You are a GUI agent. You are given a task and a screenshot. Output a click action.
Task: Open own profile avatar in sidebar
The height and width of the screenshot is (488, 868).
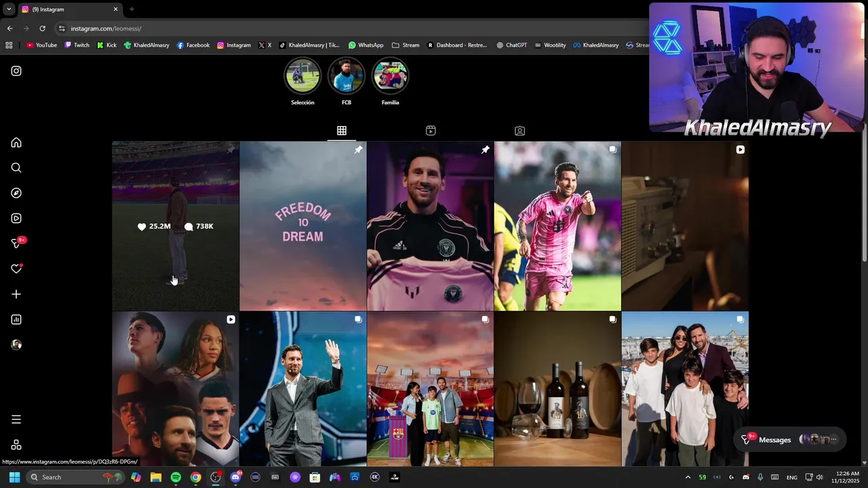pyautogui.click(x=16, y=345)
